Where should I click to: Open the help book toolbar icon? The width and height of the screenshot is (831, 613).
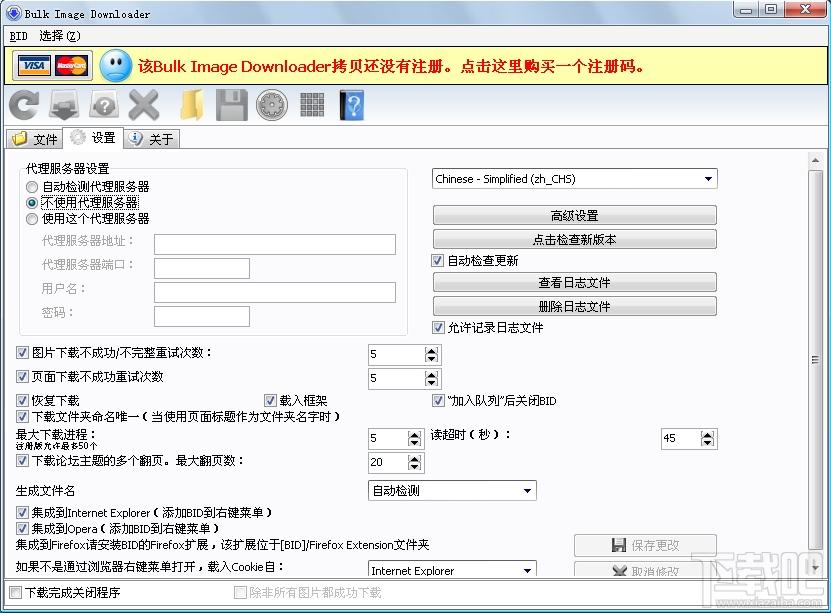click(352, 105)
